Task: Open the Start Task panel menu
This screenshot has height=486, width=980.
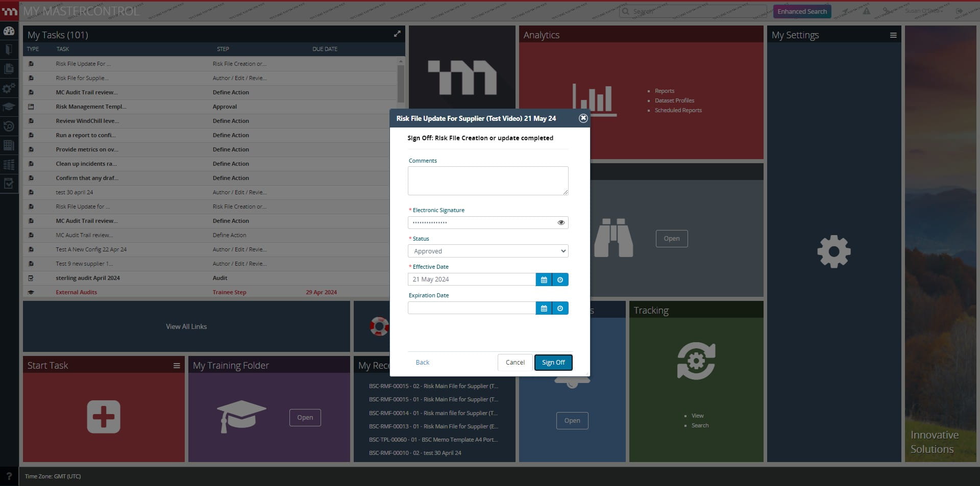Action: [177, 365]
